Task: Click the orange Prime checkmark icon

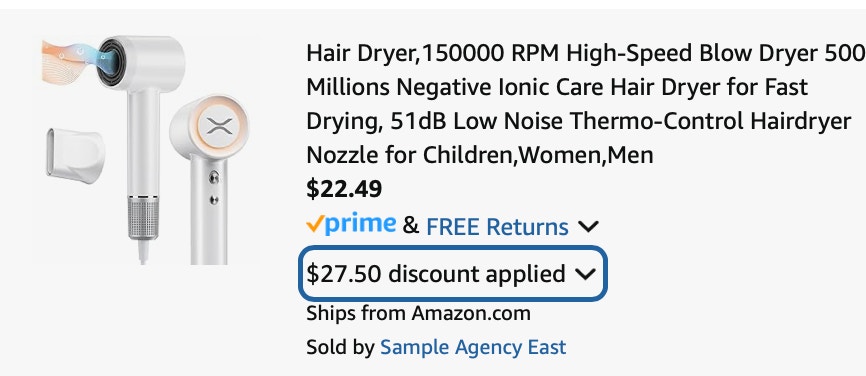Action: 314,224
